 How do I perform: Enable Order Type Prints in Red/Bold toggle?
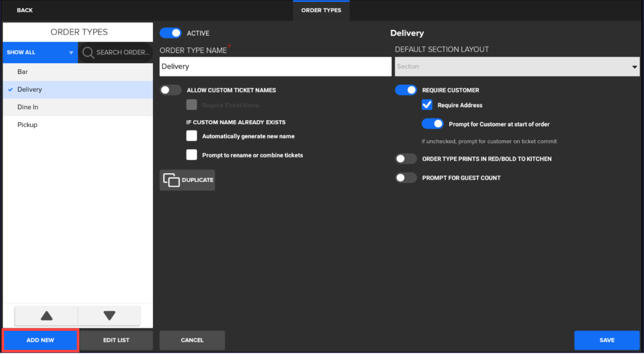[406, 159]
